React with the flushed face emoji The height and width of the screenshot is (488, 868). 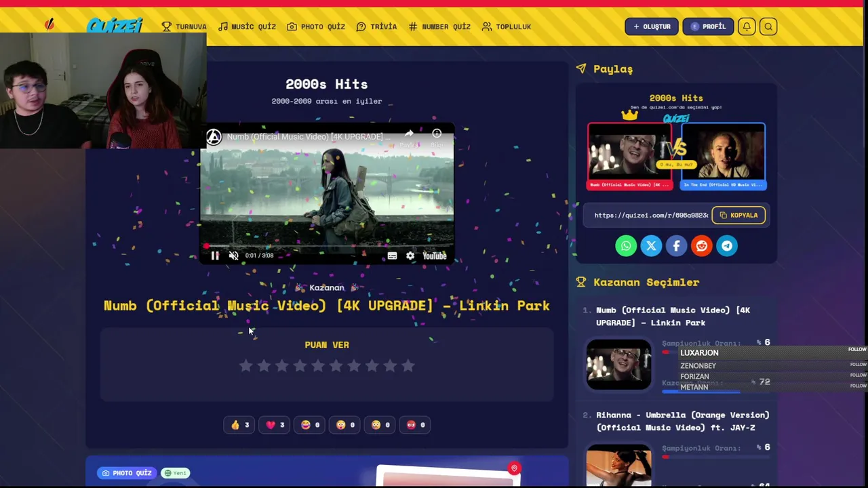click(x=380, y=425)
